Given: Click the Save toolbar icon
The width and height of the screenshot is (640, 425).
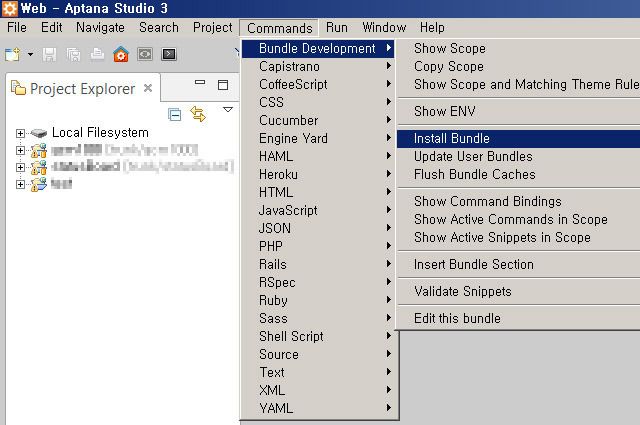Looking at the screenshot, I should [49, 54].
